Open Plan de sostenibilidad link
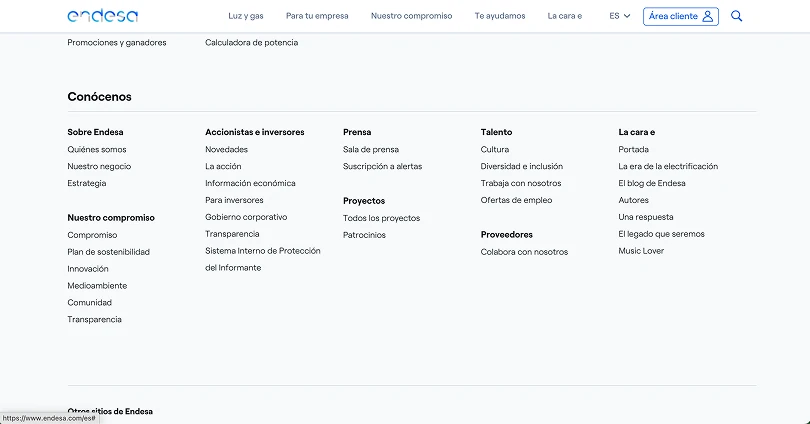The height and width of the screenshot is (424, 810). click(108, 252)
